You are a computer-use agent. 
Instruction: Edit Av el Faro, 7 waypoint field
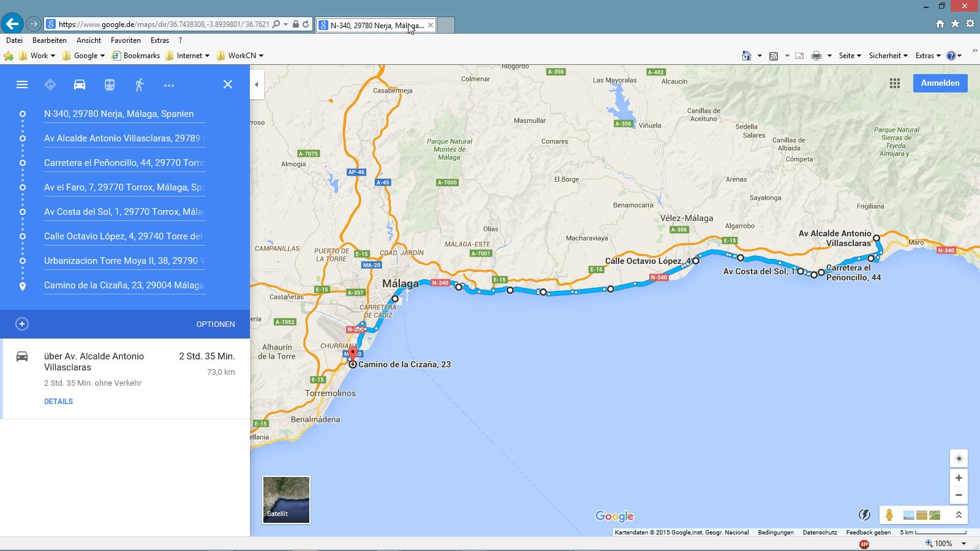tap(124, 187)
